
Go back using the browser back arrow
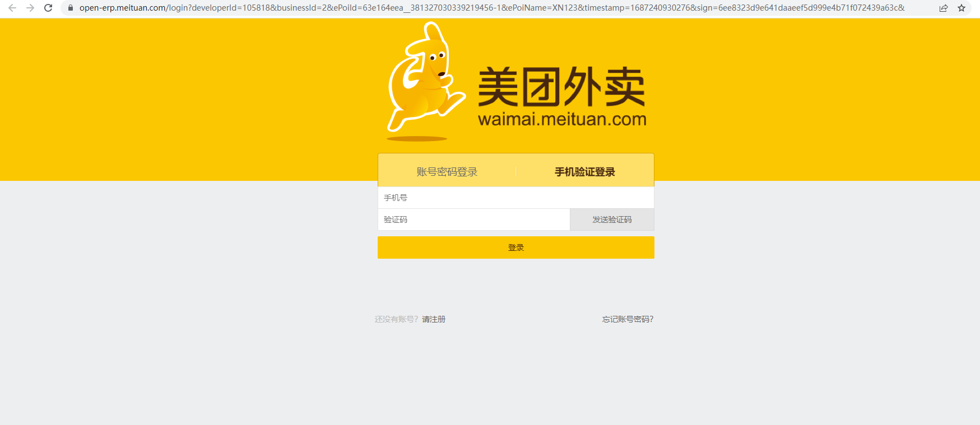[12, 8]
